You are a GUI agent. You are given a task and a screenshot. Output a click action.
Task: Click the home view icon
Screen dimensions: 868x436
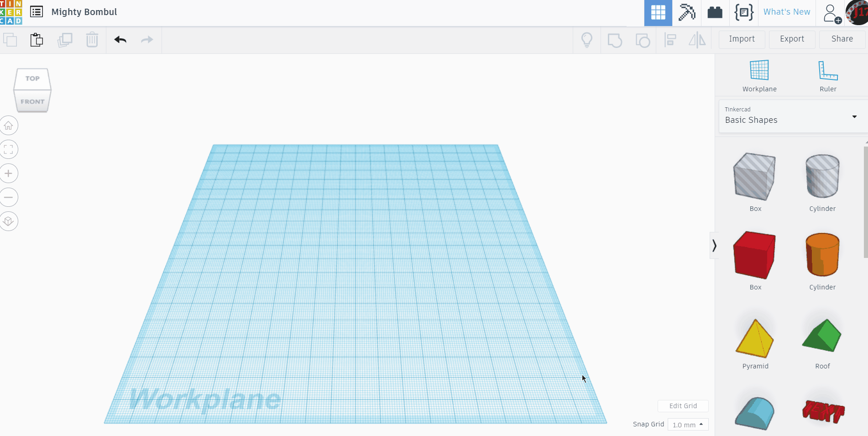pyautogui.click(x=9, y=125)
